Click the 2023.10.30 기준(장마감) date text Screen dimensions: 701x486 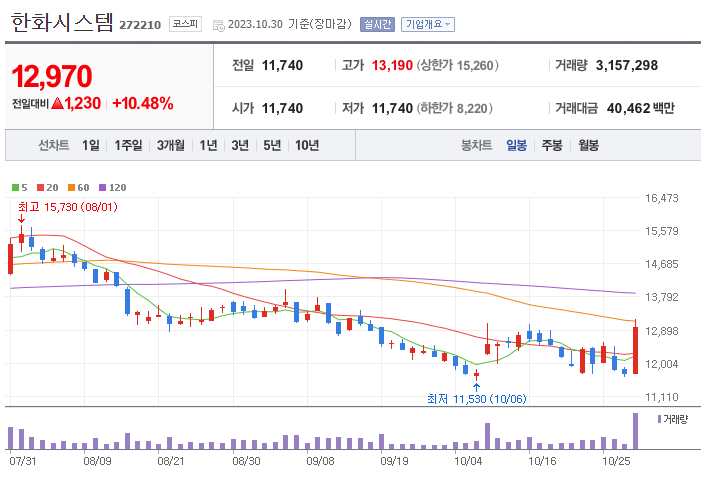pyautogui.click(x=290, y=24)
